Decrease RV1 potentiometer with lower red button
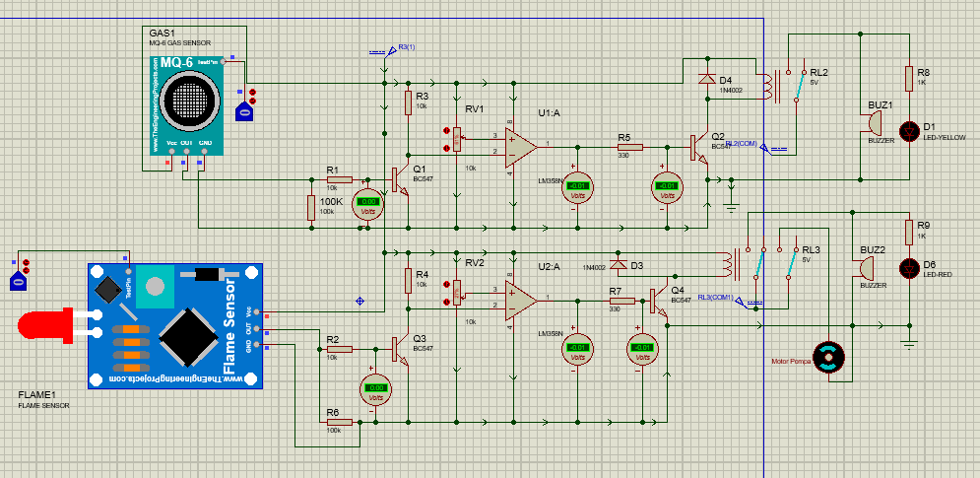Image resolution: width=980 pixels, height=478 pixels. (x=447, y=148)
